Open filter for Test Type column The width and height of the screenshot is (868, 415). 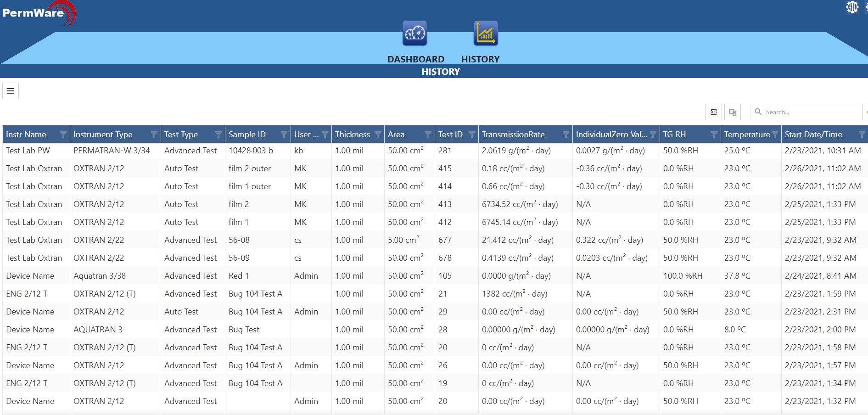click(x=218, y=135)
